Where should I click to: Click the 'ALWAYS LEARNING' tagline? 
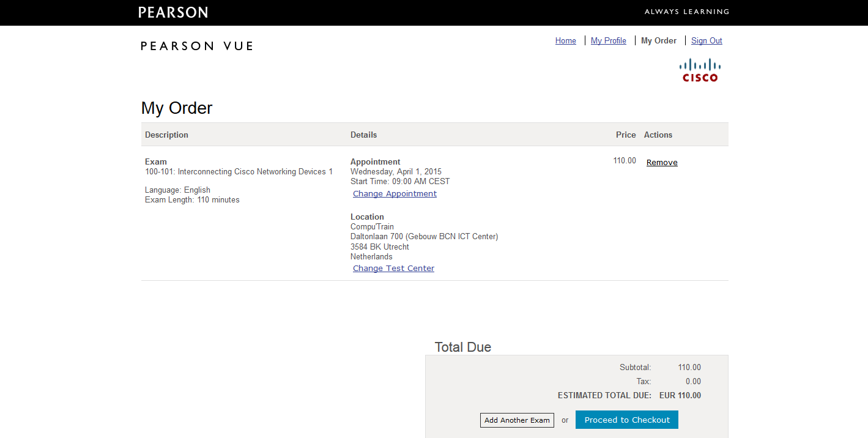(687, 12)
